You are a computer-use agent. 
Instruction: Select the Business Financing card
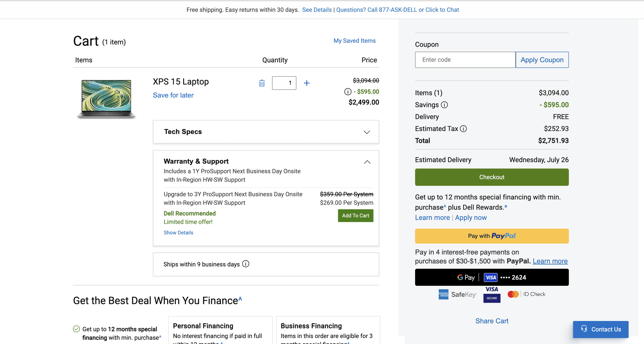coord(328,330)
